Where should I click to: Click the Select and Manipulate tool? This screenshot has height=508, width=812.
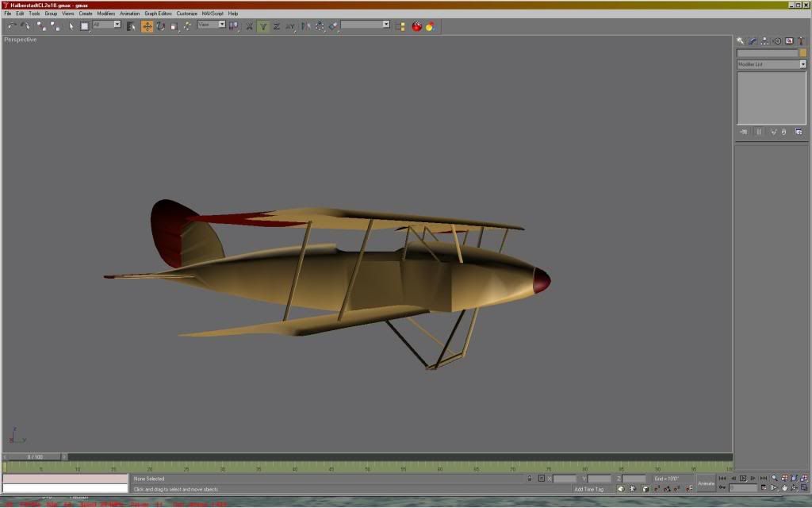[x=187, y=26]
